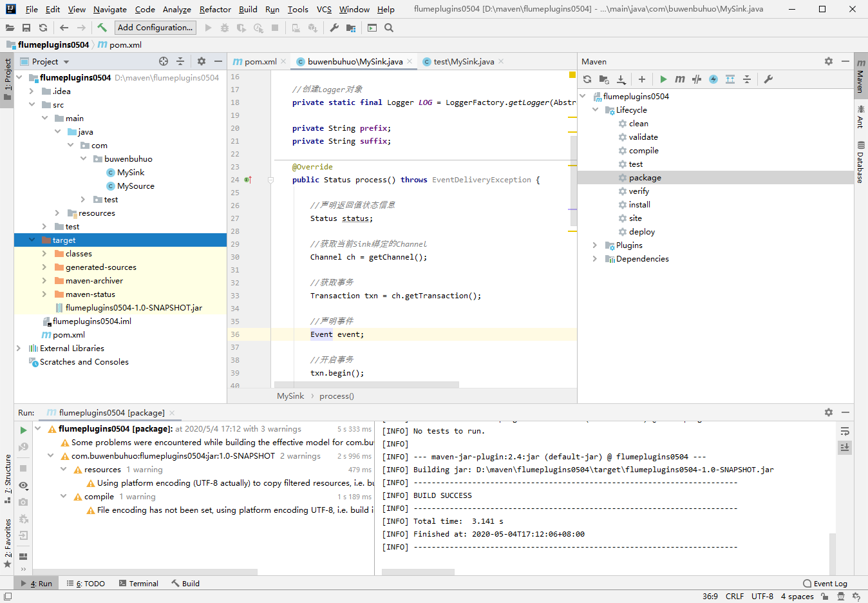This screenshot has width=868, height=603.
Task: Toggle Maven Offline Mode
Action: pos(697,79)
